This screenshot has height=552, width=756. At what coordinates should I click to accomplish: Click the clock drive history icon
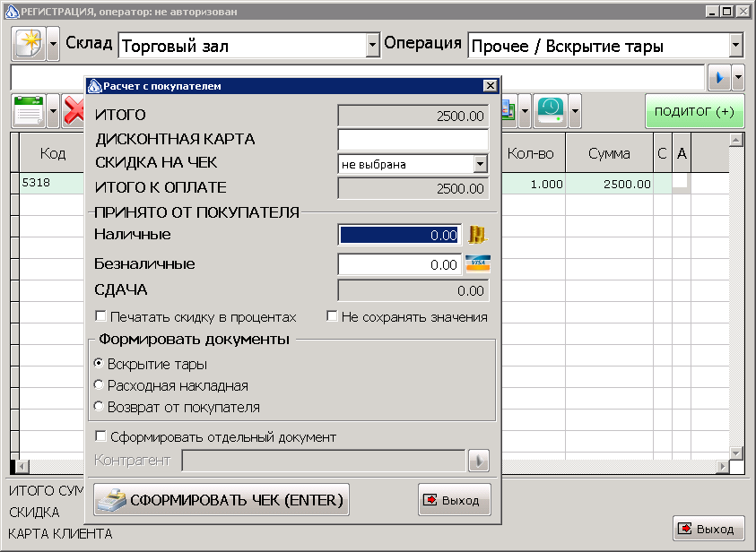tap(550, 111)
